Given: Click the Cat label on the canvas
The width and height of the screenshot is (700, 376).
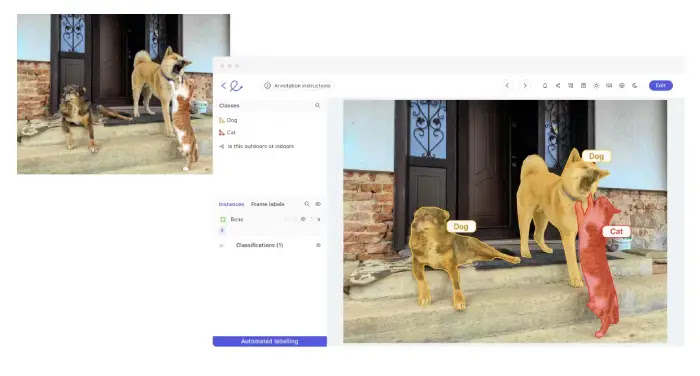Looking at the screenshot, I should click(616, 231).
